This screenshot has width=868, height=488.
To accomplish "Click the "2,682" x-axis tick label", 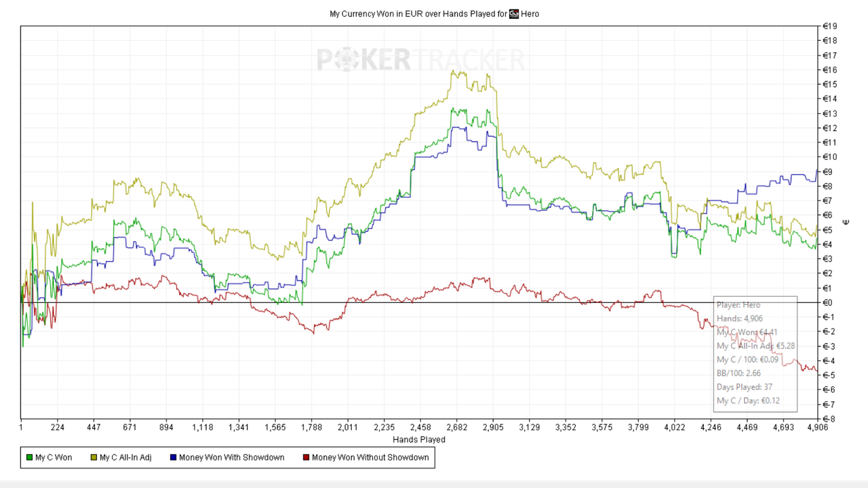I will pos(457,428).
